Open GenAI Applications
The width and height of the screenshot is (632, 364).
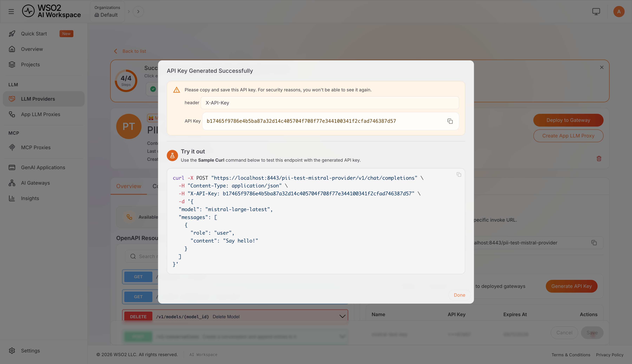[x=44, y=167]
